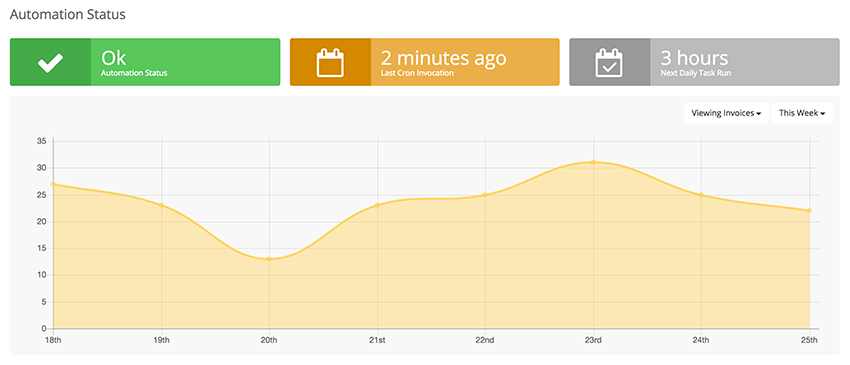Click the Automation Status heading
The image size is (850, 365).
coord(68,15)
